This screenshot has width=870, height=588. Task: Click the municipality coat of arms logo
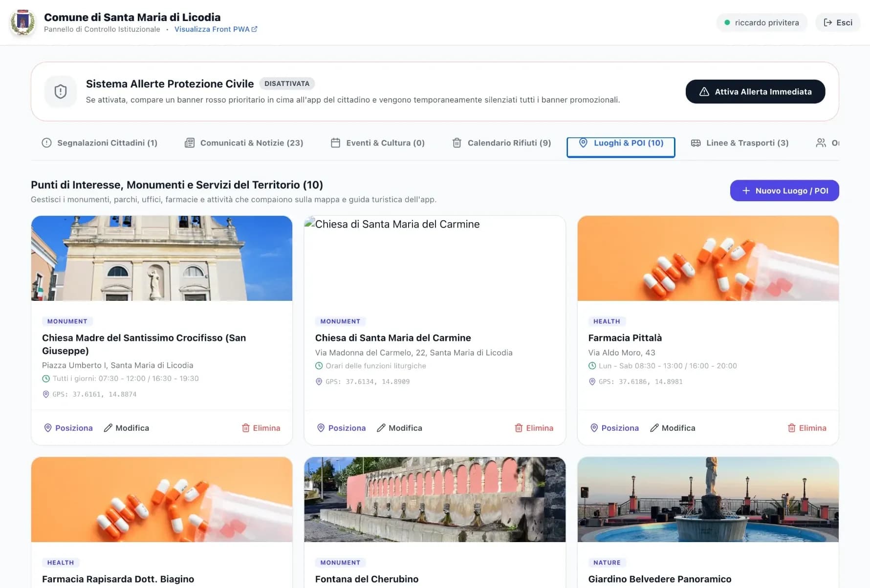(22, 22)
